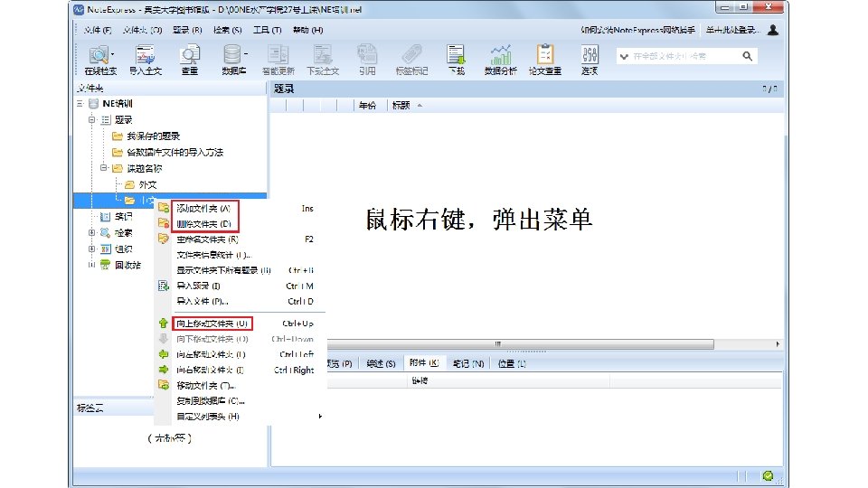Click the 智能更新 smart update icon

coord(278,60)
